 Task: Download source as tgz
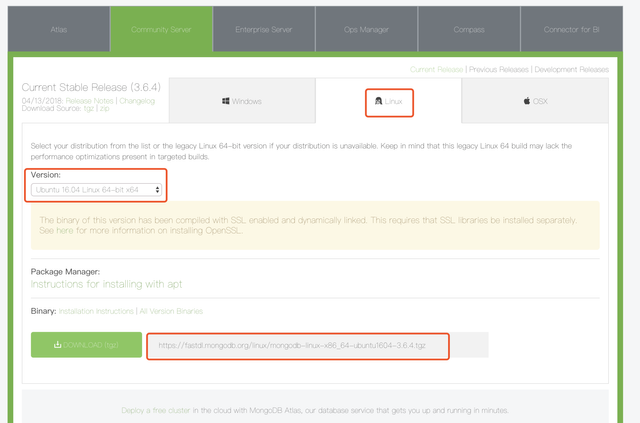click(89, 108)
